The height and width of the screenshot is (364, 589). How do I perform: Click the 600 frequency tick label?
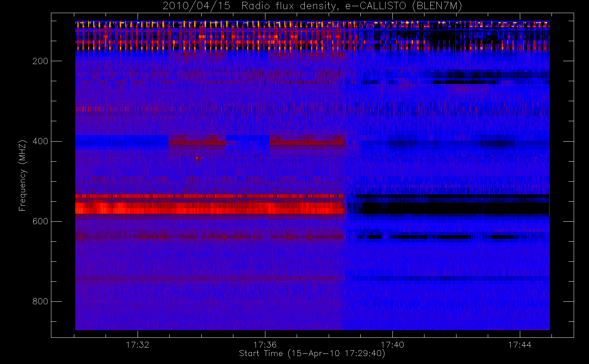click(x=40, y=221)
